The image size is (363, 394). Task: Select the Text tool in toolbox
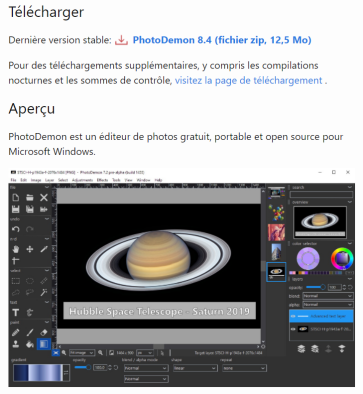pos(16,313)
